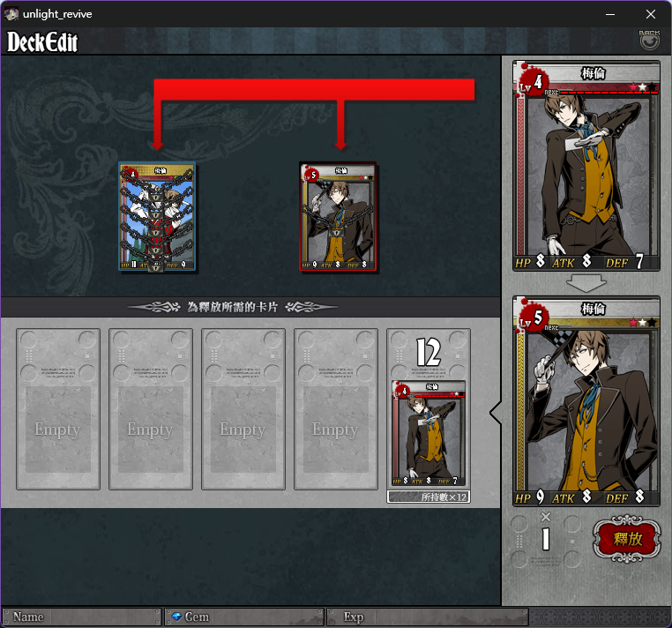Minimize the unlight_revive window
Viewport: 672px width, 628px height.
click(610, 14)
